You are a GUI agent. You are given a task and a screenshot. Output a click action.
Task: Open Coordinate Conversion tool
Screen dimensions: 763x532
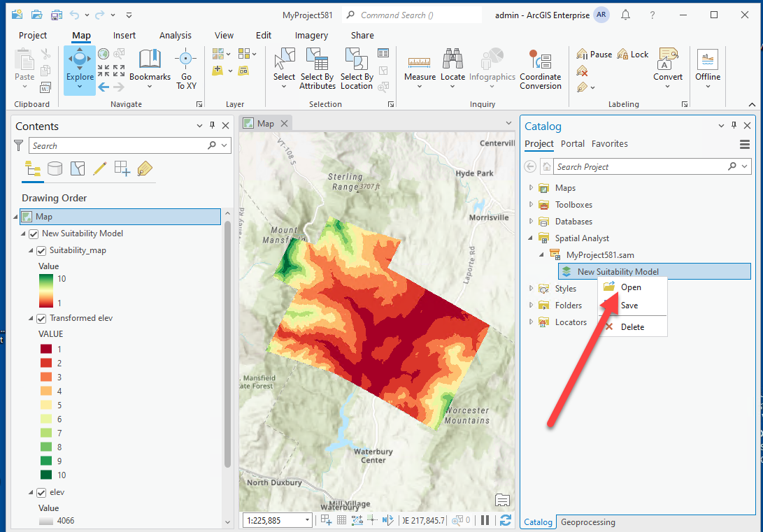[x=541, y=68]
